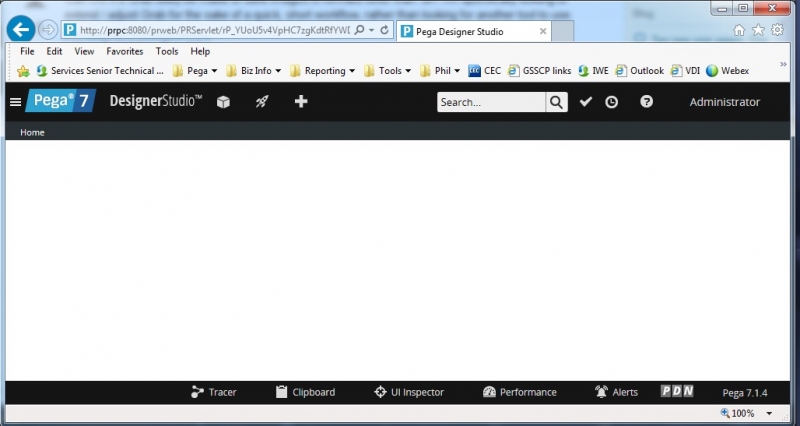Open the Edit menu
The height and width of the screenshot is (426, 800).
[x=54, y=51]
